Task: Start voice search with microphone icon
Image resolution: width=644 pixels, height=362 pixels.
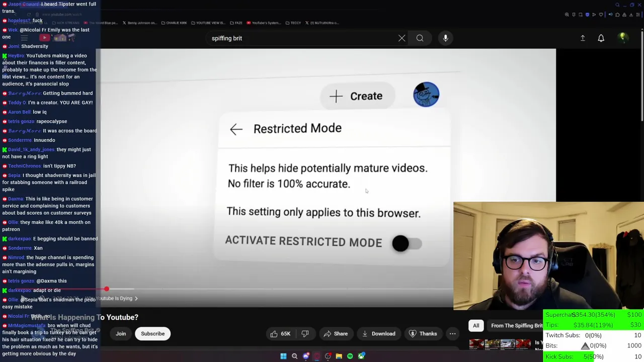Action: coord(445,38)
